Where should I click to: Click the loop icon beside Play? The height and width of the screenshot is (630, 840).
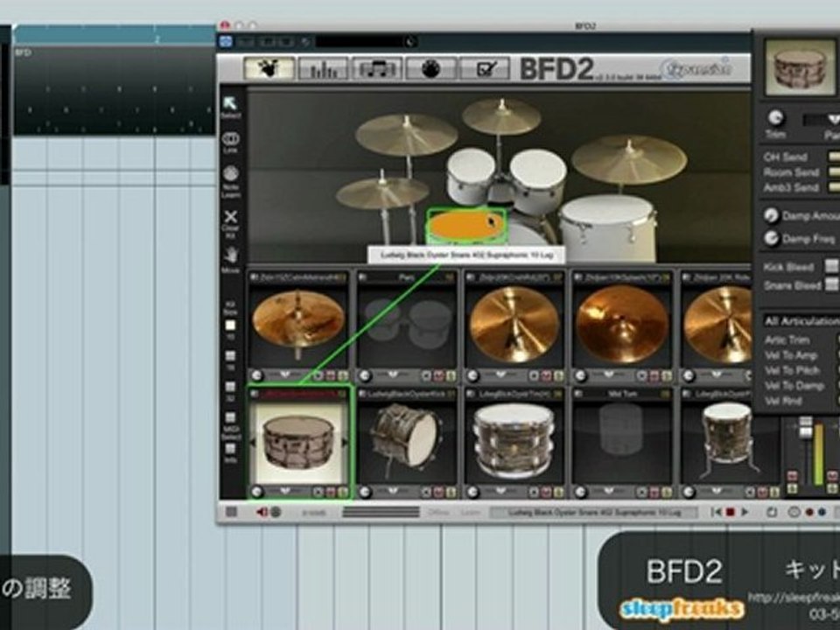coord(772,512)
